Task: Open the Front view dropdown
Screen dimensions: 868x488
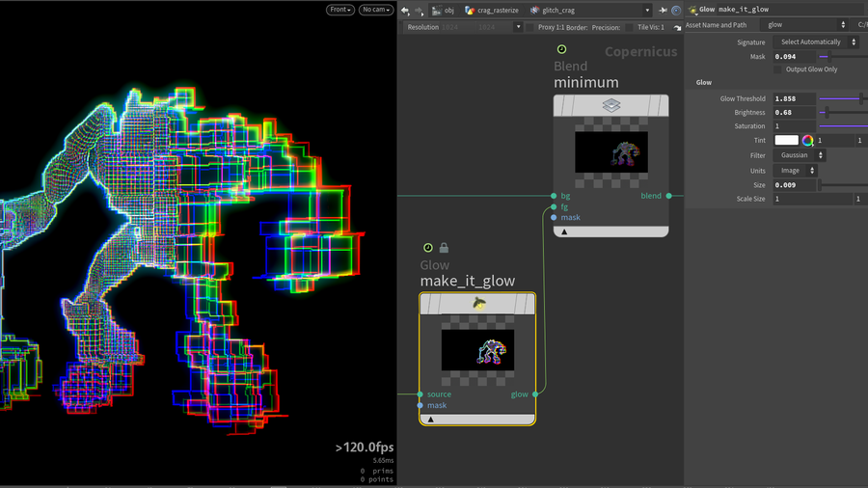Action: [339, 10]
